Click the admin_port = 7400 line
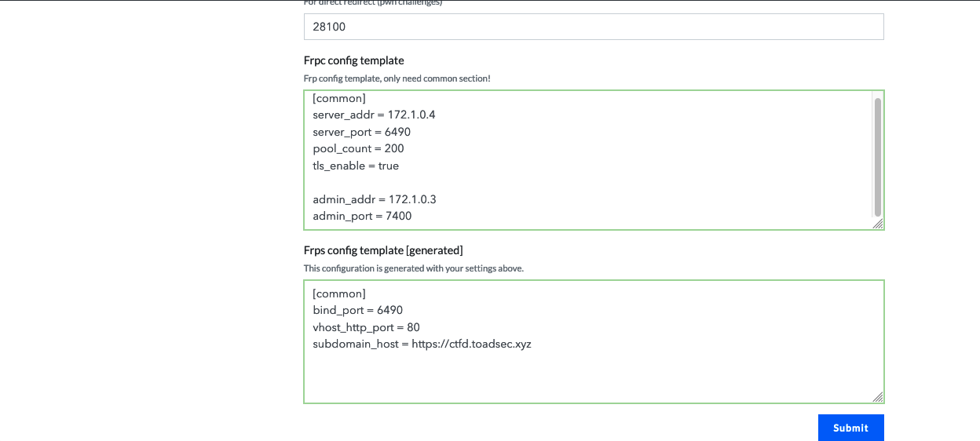The width and height of the screenshot is (980, 441). (x=362, y=216)
